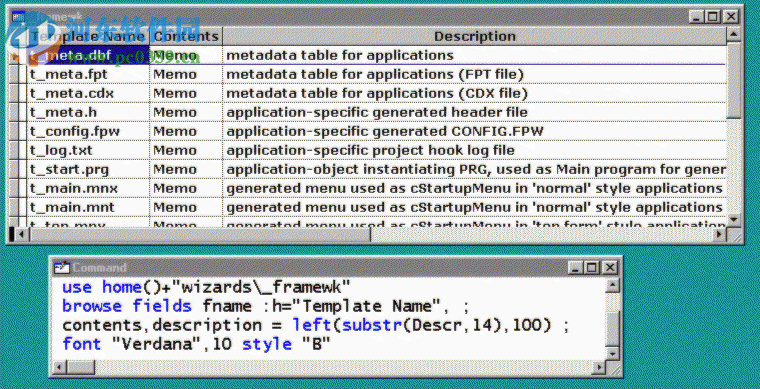Click vertical scrollbar down arrow in browse window
Image resolution: width=760 pixels, height=389 pixels.
click(733, 220)
